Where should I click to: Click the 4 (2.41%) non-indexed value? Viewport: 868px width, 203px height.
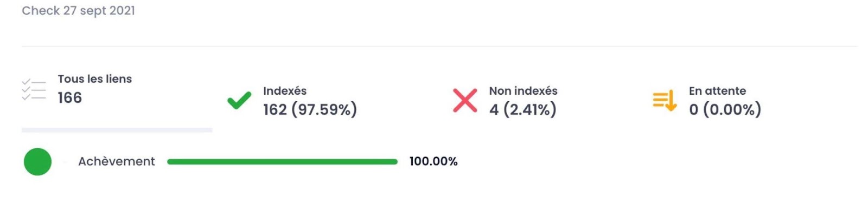(523, 109)
